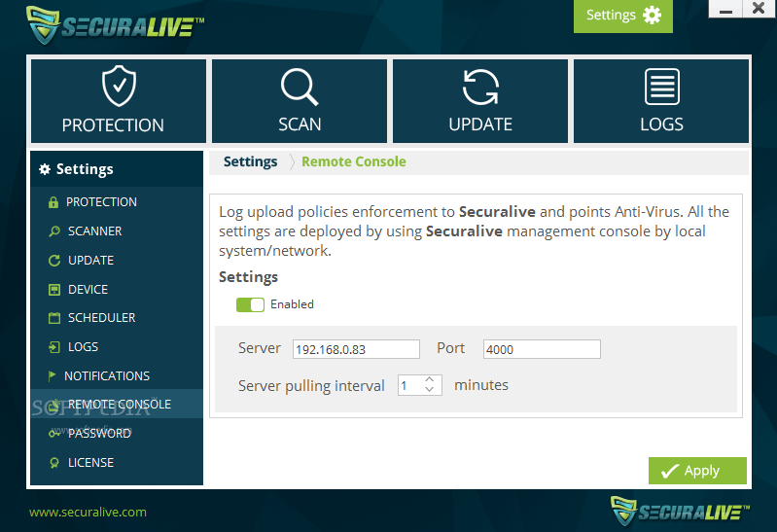777x532 pixels.
Task: Select SCANNER in settings sidebar
Action: (x=117, y=231)
